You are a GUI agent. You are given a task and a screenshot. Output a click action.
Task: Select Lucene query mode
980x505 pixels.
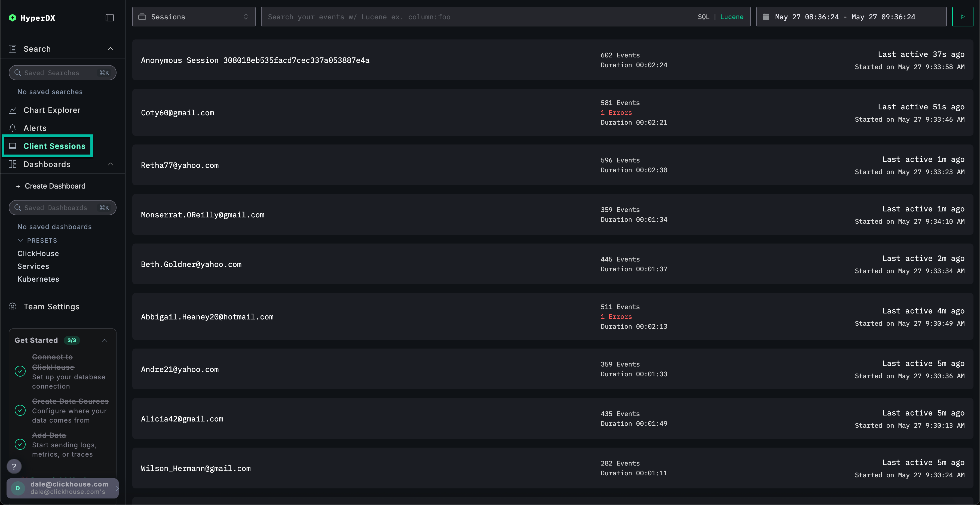tap(731, 17)
